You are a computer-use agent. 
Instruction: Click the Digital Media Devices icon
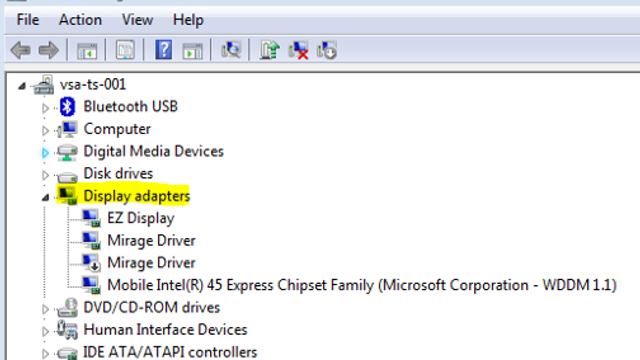[67, 152]
